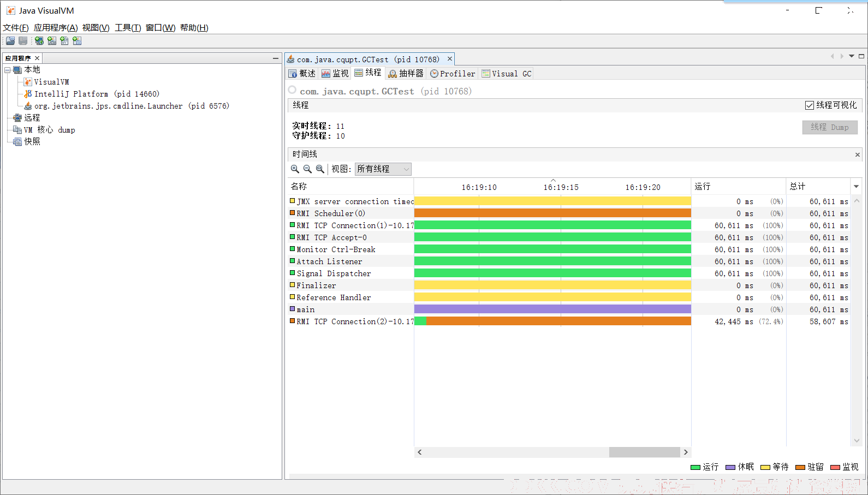Screen dimensions: 868x495
Task: Go to the previous document tab arrow
Action: [832, 56]
